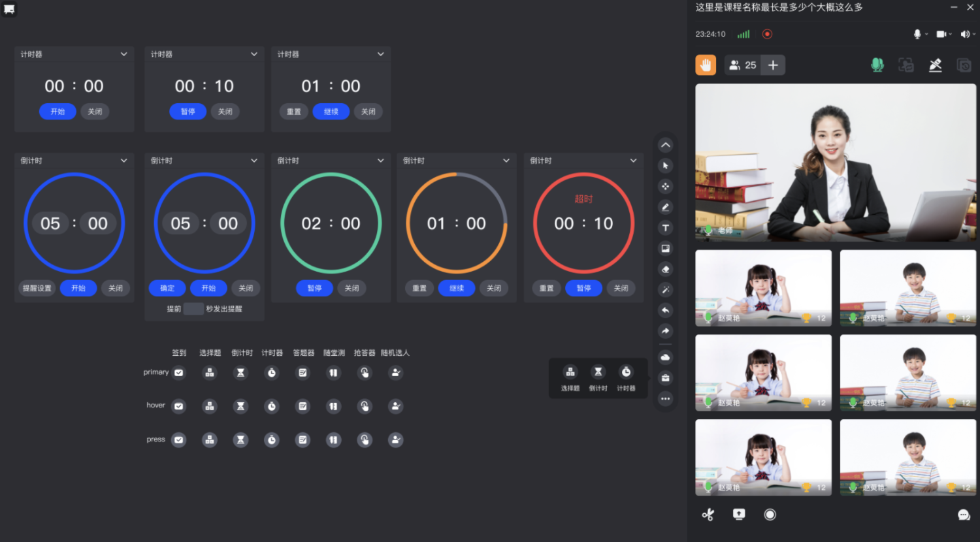Viewport: 980px width, 542px height.
Task: Click the 签到 check-in icon in primary row
Action: click(179, 373)
